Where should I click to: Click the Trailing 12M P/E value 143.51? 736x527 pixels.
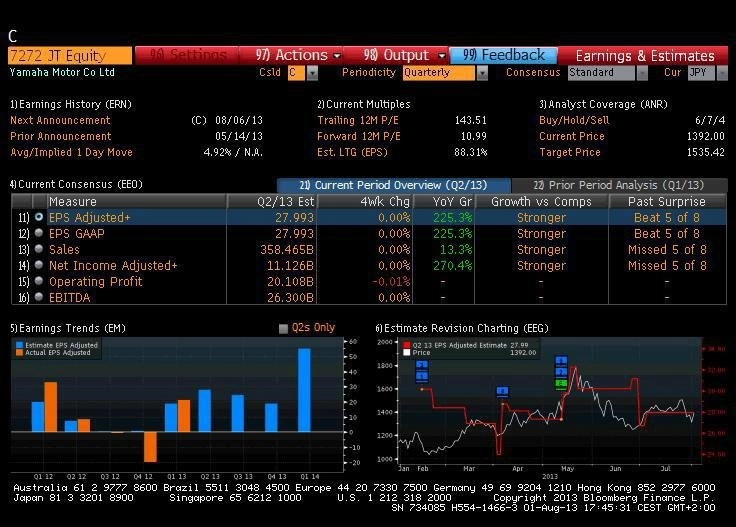coord(471,120)
